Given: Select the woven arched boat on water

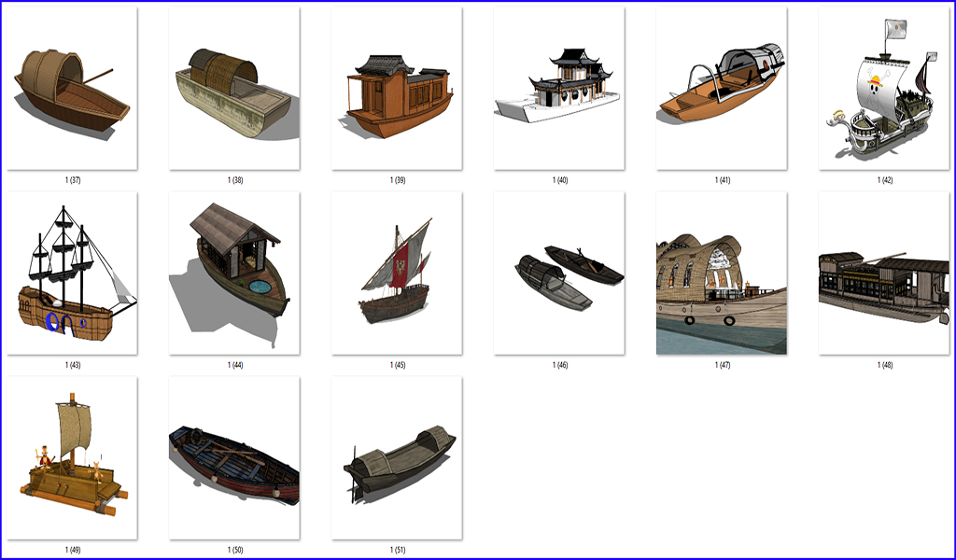Looking at the screenshot, I should point(722,273).
